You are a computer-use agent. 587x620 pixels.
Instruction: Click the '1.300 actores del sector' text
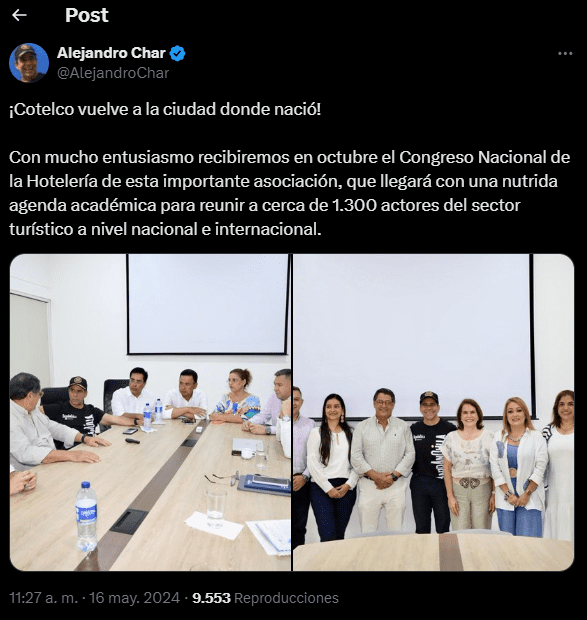pos(426,206)
